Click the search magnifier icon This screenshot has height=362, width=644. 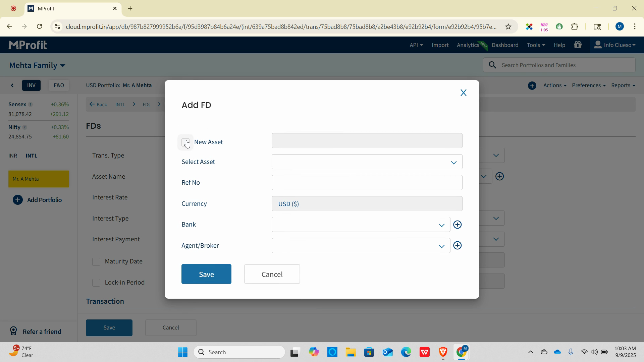pyautogui.click(x=492, y=65)
